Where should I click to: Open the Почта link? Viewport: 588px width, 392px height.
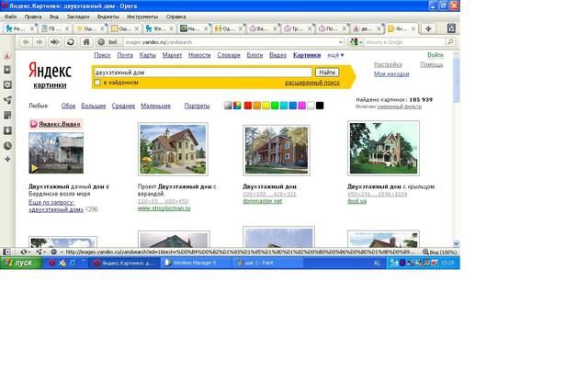[125, 55]
